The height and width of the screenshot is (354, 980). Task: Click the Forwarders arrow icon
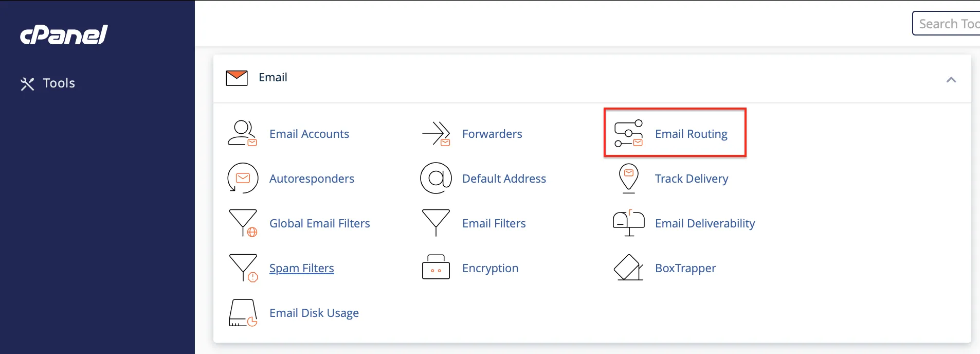coord(436,134)
